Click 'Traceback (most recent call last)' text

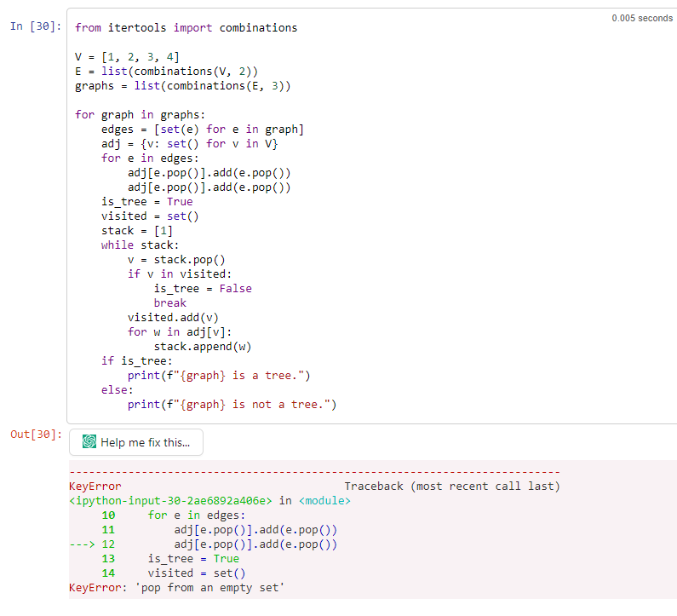(452, 486)
